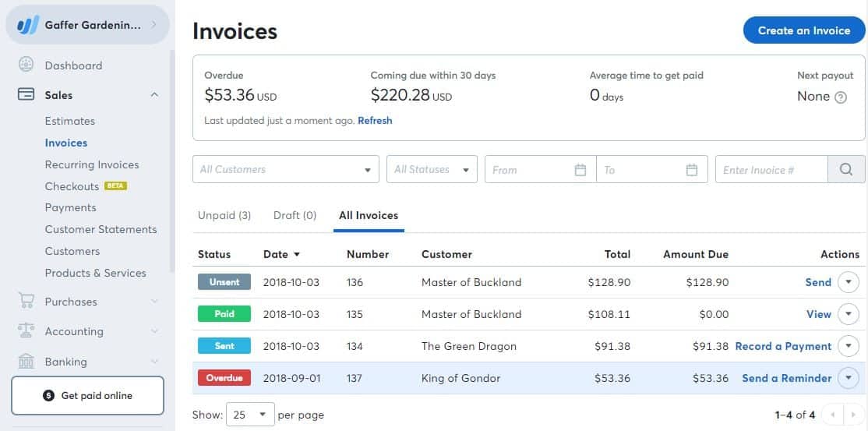This screenshot has width=868, height=431.
Task: Open the All Statuses dropdown
Action: pyautogui.click(x=432, y=169)
